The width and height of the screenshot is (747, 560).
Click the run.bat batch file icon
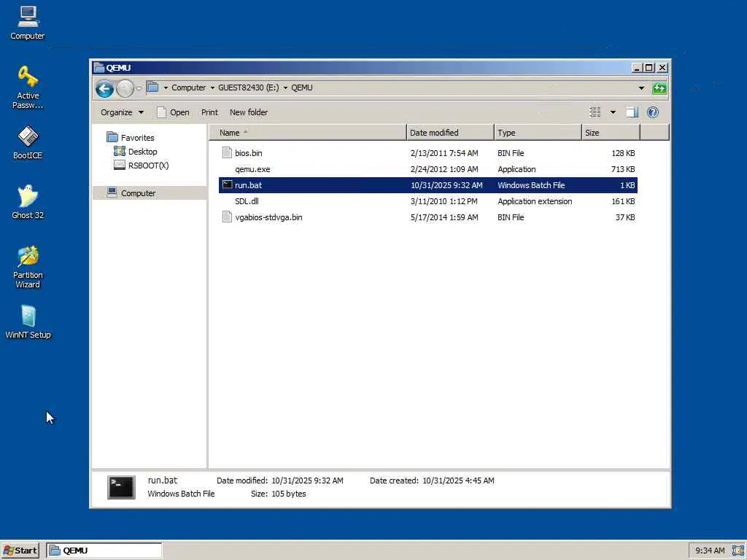(x=228, y=184)
